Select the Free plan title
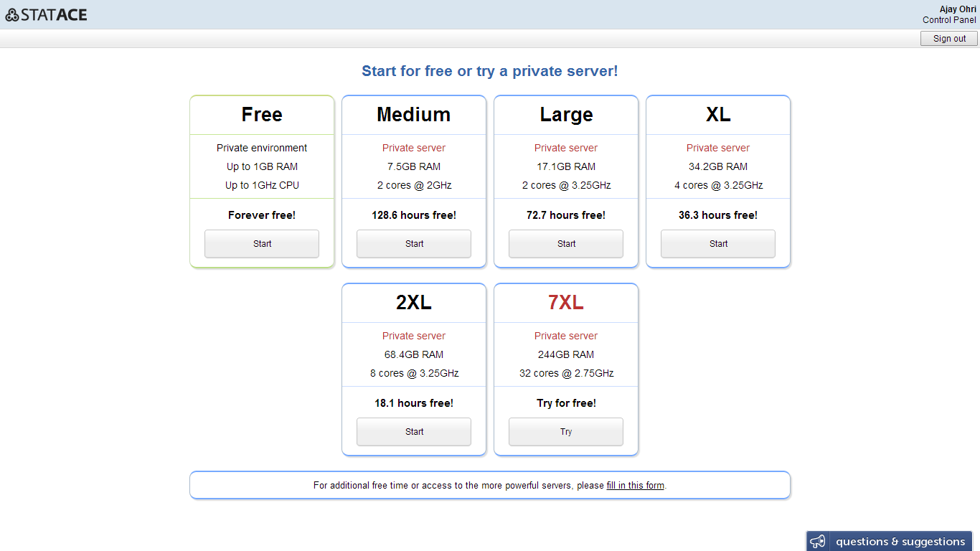980x551 pixels. (262, 115)
